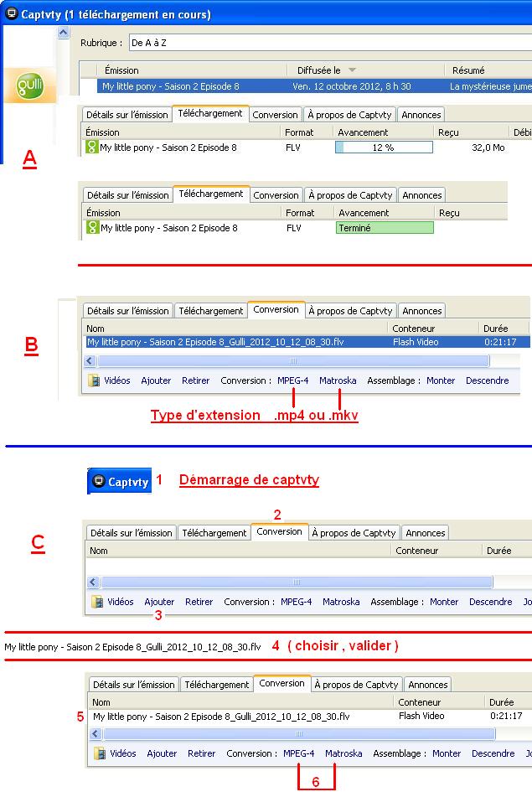Click the Vidéos folder icon in section C
The width and height of the screenshot is (532, 797).
click(x=98, y=602)
